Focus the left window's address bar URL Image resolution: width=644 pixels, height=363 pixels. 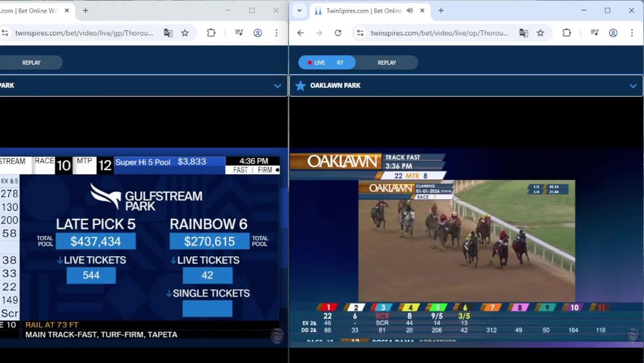84,33
